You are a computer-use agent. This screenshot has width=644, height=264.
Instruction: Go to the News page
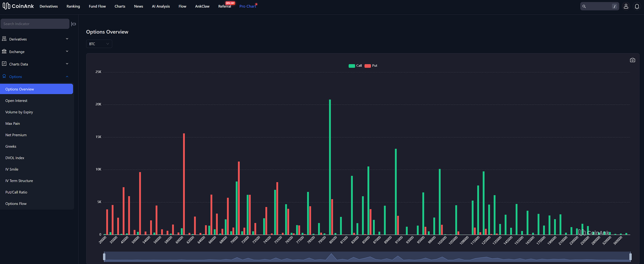coord(138,6)
